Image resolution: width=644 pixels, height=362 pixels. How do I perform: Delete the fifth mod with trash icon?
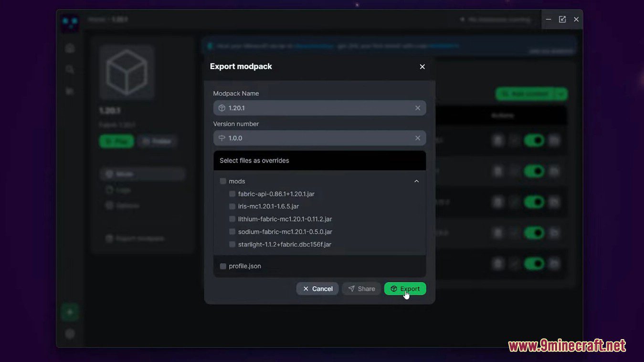pyautogui.click(x=498, y=263)
